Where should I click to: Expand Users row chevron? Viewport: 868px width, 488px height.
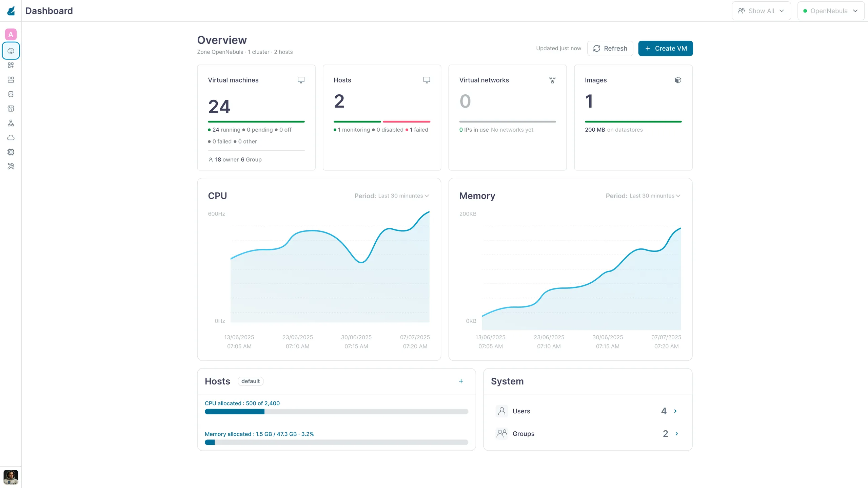point(675,411)
